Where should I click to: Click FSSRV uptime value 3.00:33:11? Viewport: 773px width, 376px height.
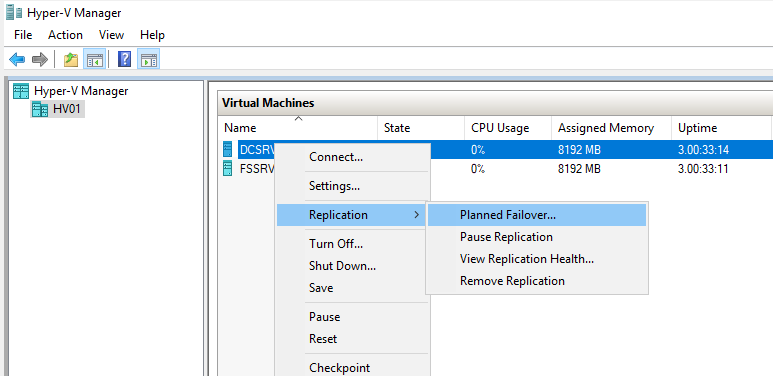(x=703, y=170)
